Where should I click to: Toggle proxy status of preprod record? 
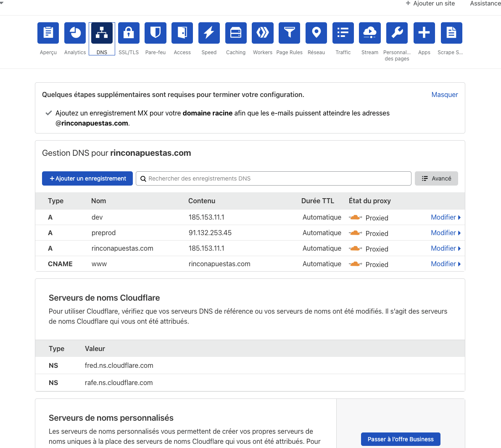click(356, 233)
